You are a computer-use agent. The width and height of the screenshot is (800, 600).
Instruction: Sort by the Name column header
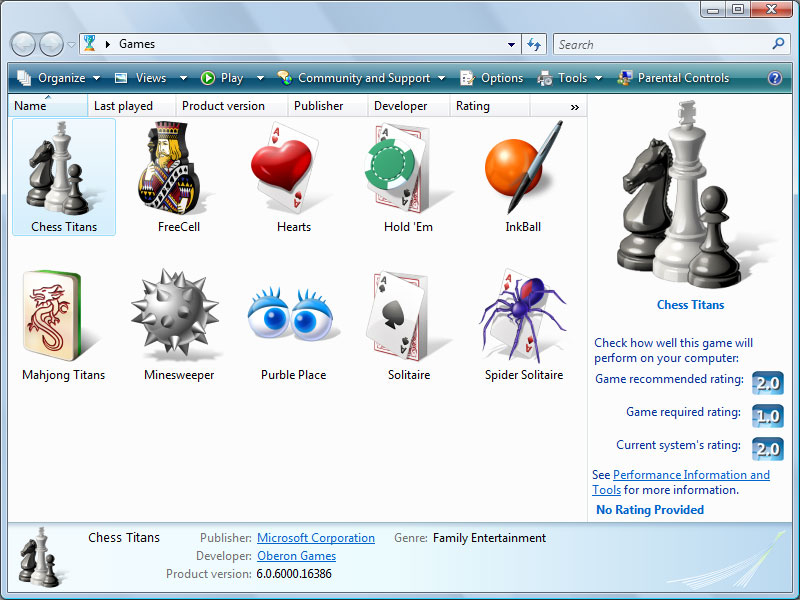tap(48, 106)
